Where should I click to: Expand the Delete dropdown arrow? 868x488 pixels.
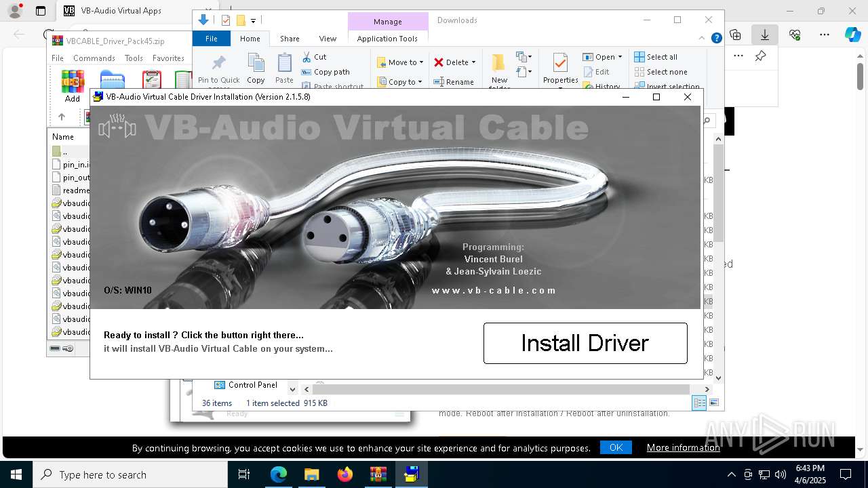(473, 62)
